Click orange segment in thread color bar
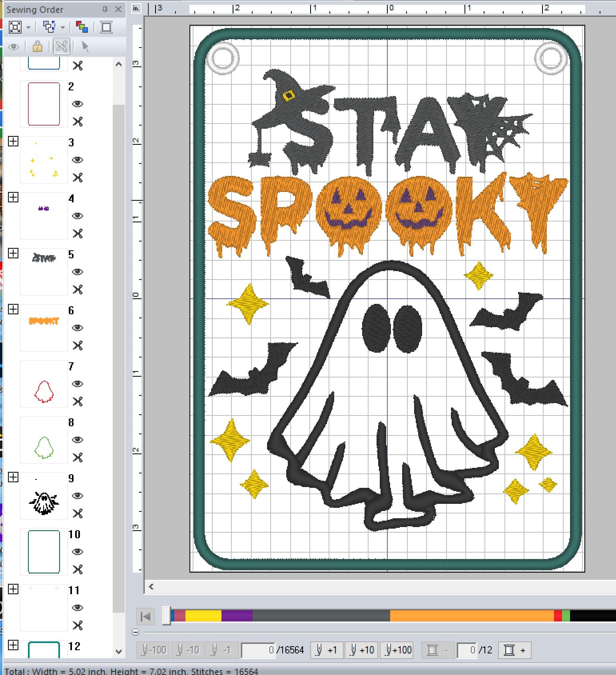616x675 pixels. click(x=472, y=616)
